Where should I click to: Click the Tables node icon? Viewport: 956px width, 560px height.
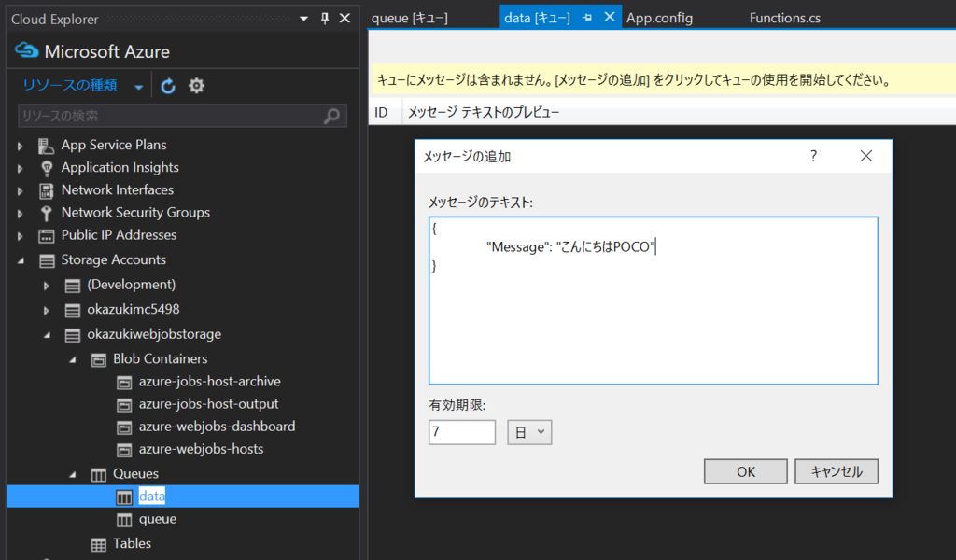98,545
